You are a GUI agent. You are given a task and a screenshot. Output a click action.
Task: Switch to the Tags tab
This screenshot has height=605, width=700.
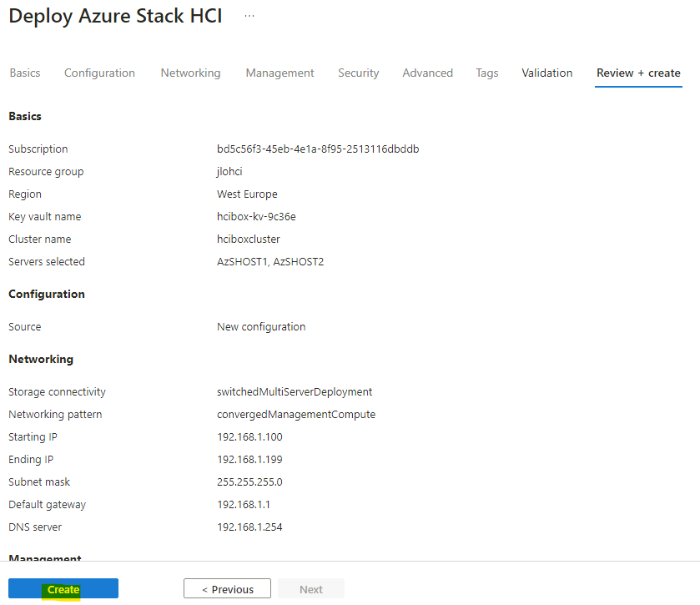pos(487,73)
